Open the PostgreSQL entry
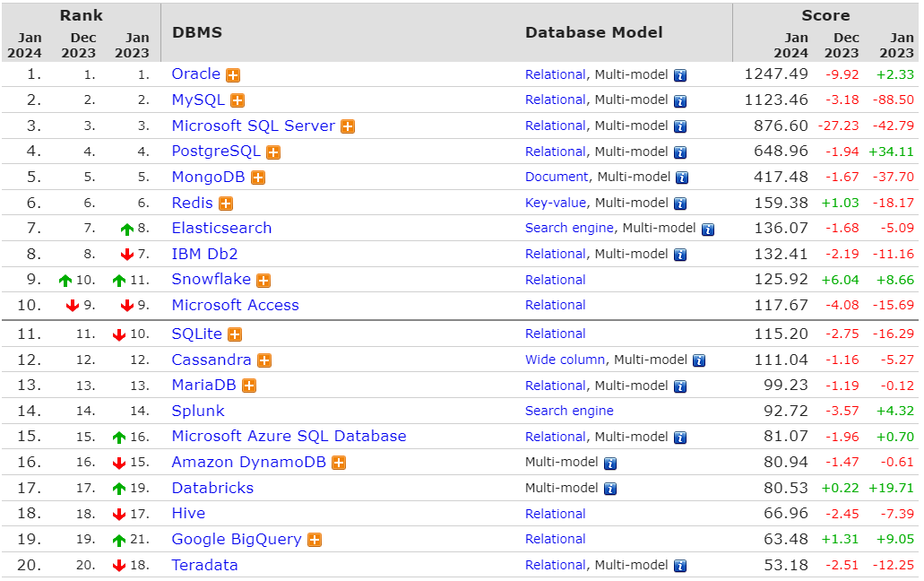Viewport: 924px width, 581px height. (216, 152)
